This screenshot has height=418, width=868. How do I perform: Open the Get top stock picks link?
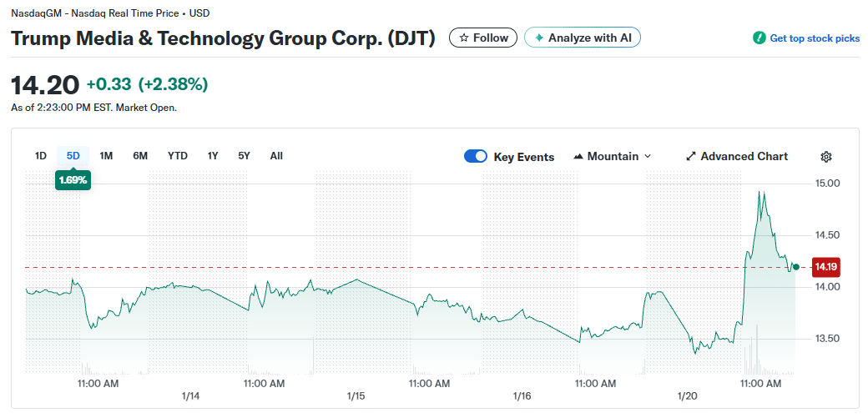pos(814,38)
